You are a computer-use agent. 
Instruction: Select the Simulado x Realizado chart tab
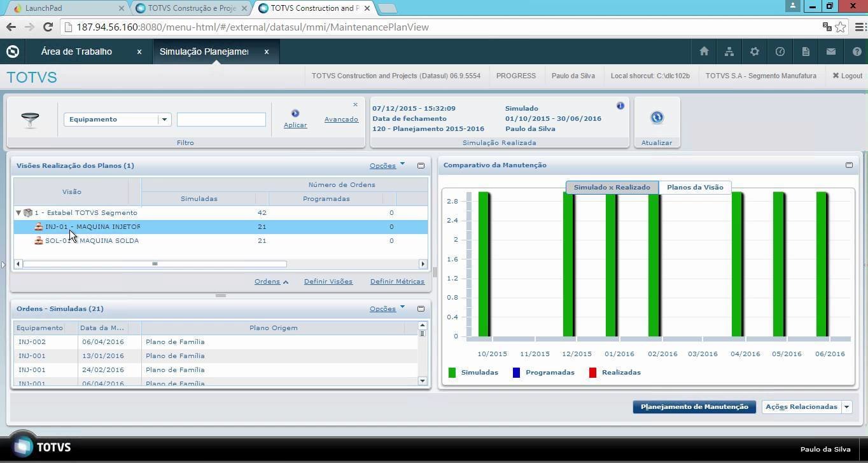click(612, 188)
